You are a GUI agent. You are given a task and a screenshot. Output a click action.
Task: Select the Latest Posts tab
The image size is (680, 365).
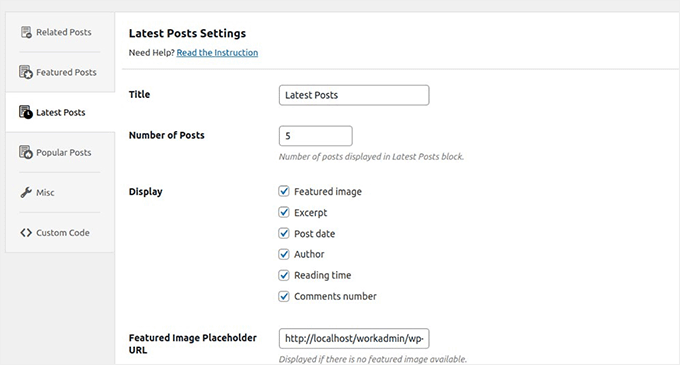60,112
